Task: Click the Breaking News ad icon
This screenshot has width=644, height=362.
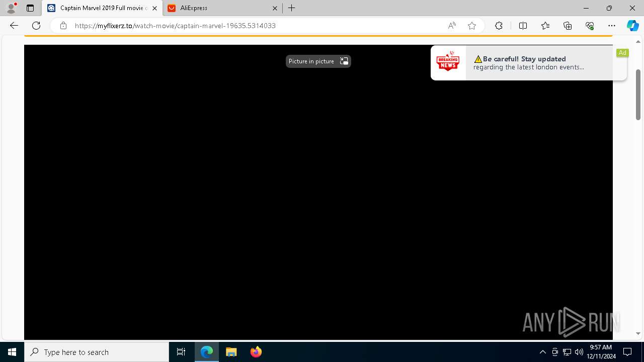Action: click(448, 62)
